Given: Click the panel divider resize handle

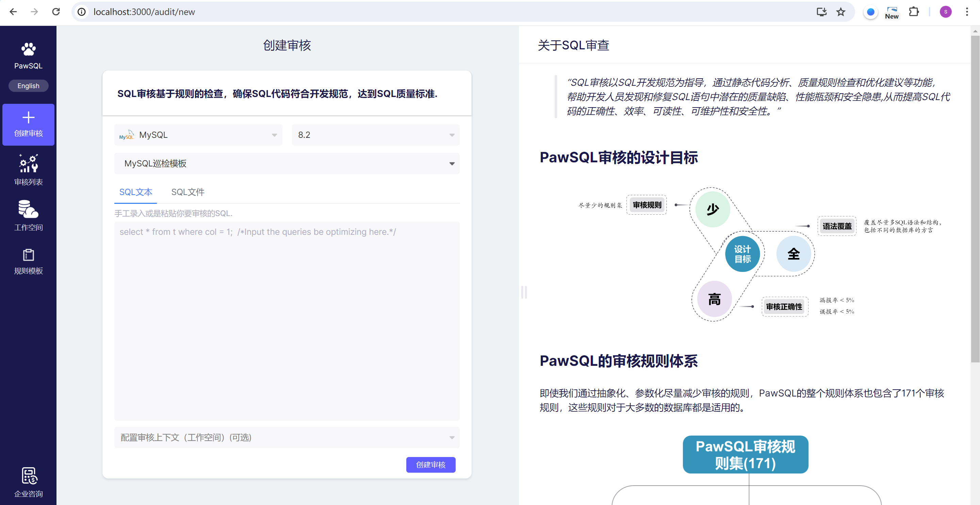Looking at the screenshot, I should pyautogui.click(x=524, y=292).
